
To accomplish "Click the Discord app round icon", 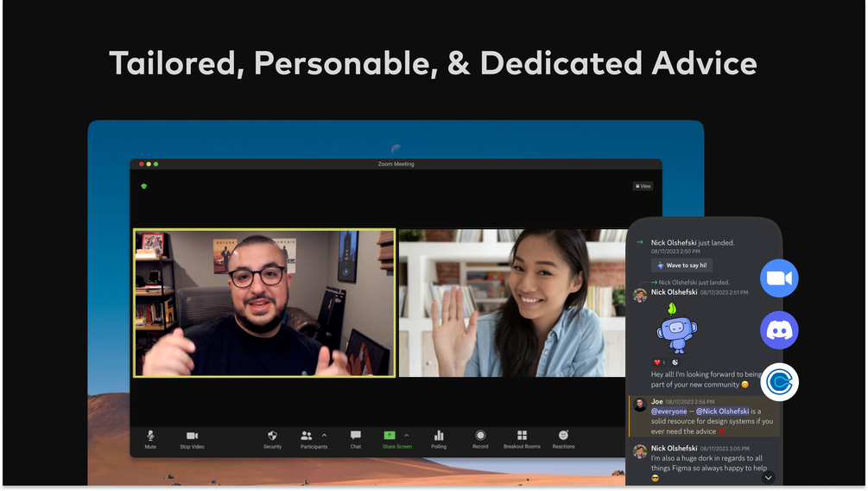I will click(x=779, y=330).
